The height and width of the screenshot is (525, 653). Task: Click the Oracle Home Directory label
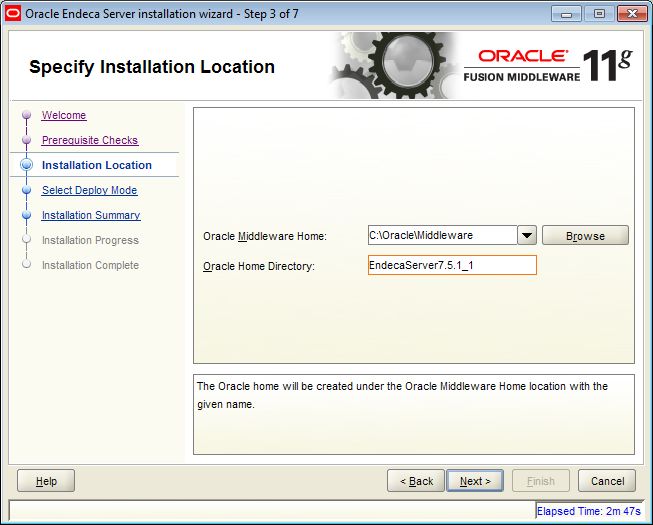pos(259,266)
